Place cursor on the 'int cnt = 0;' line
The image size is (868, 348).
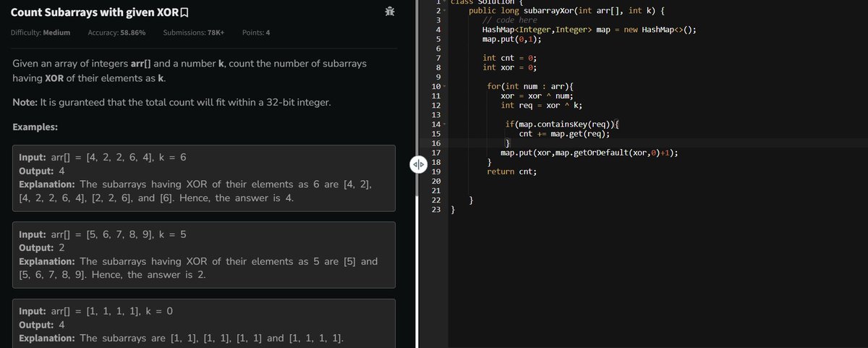coord(510,58)
